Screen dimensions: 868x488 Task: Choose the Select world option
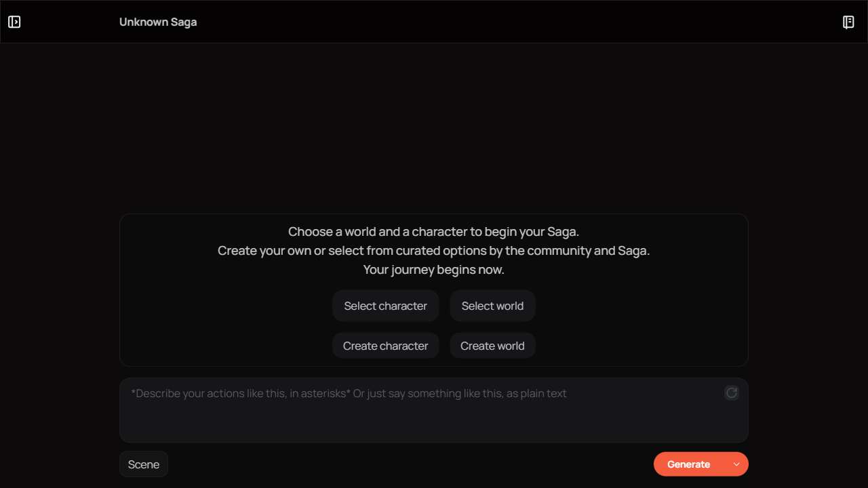[x=492, y=306]
